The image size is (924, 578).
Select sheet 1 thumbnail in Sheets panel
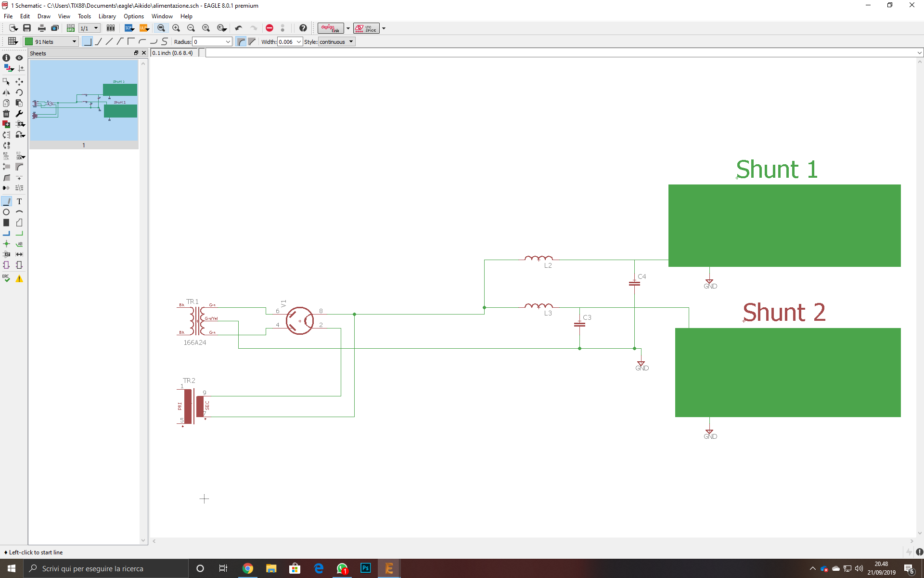pyautogui.click(x=84, y=104)
